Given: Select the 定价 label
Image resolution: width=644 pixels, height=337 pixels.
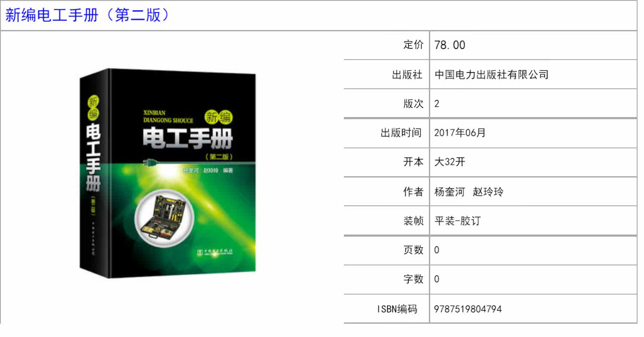Looking at the screenshot, I should point(413,45).
